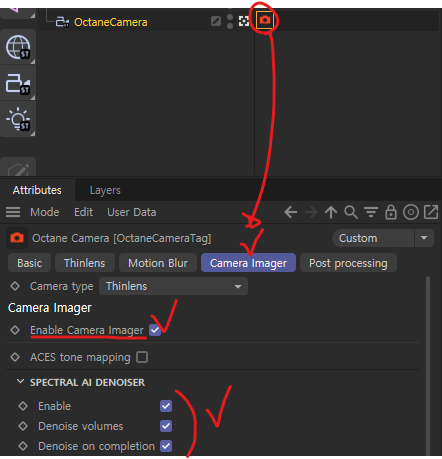This screenshot has height=459, width=442.
Task: Click the target circle icon
Action: click(411, 212)
